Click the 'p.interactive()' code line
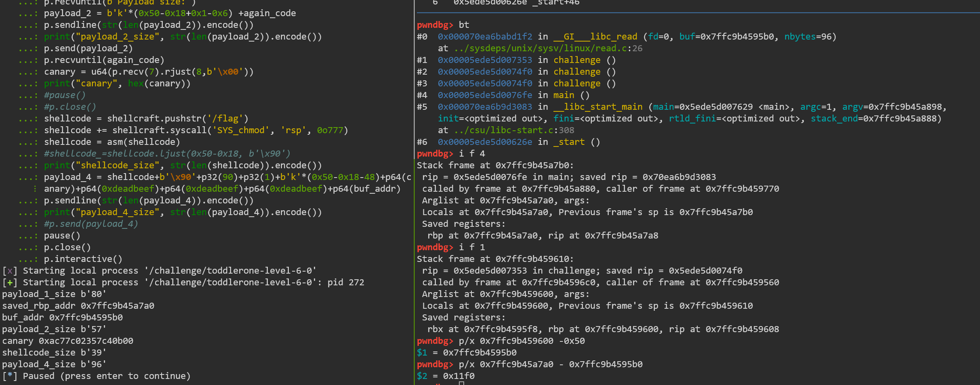 pos(83,259)
